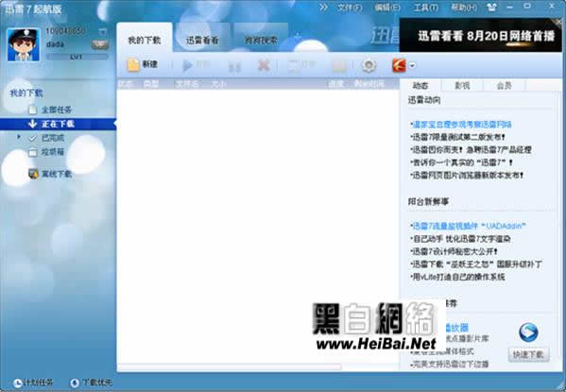Screen dimensions: 566x392
Task: Click the LV1 level progress bar
Action: click(x=77, y=57)
